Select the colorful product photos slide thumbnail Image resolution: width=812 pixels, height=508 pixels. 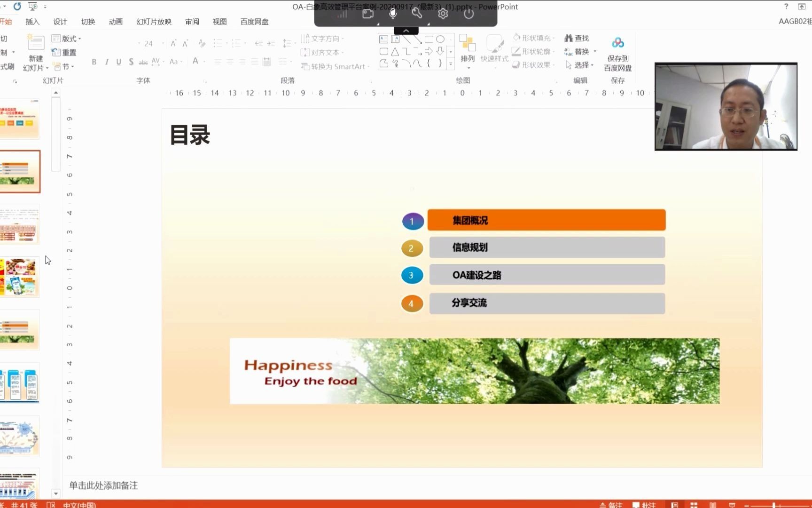19,277
